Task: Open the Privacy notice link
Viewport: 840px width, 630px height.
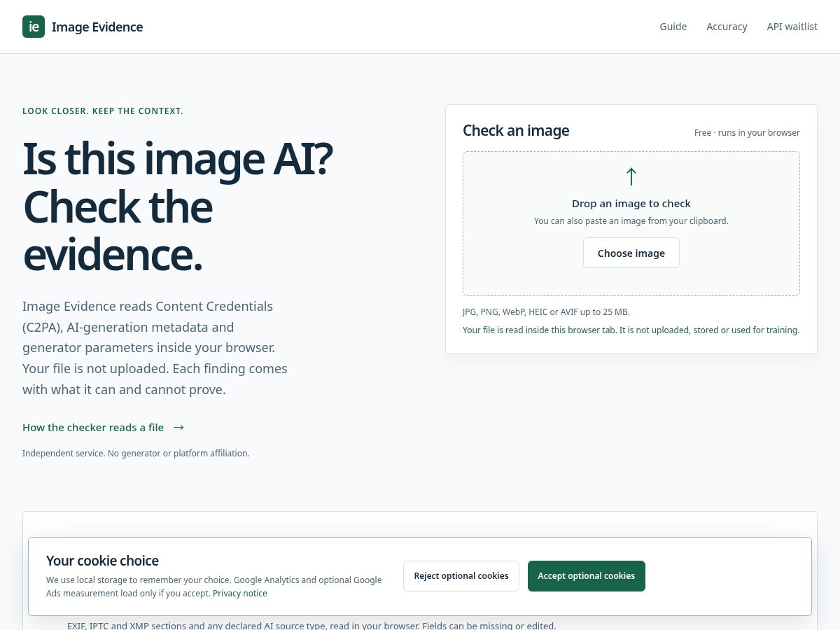Action: [x=240, y=593]
